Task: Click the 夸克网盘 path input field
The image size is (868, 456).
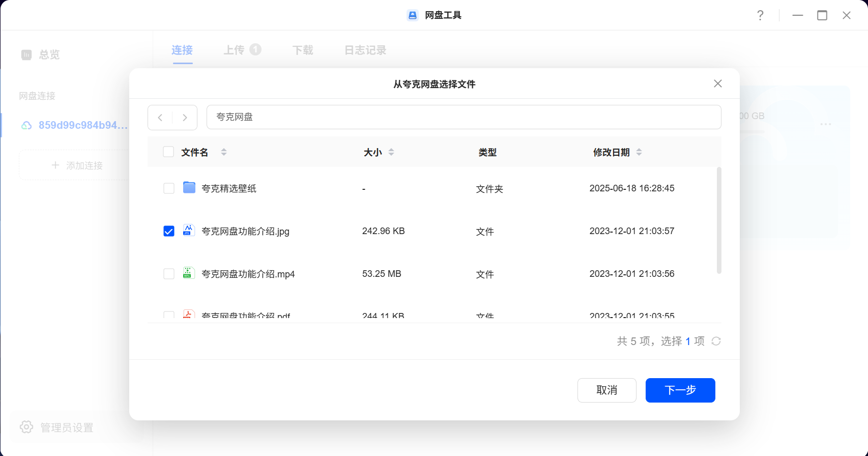Action: click(x=464, y=117)
